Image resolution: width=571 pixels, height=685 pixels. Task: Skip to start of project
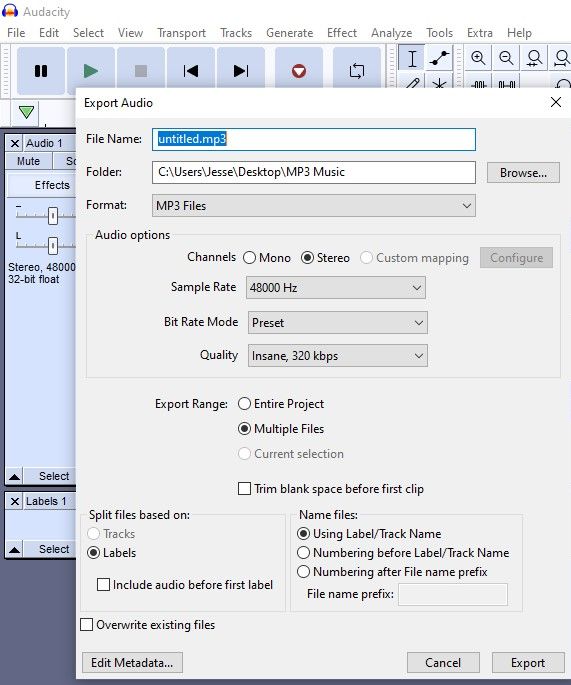190,70
